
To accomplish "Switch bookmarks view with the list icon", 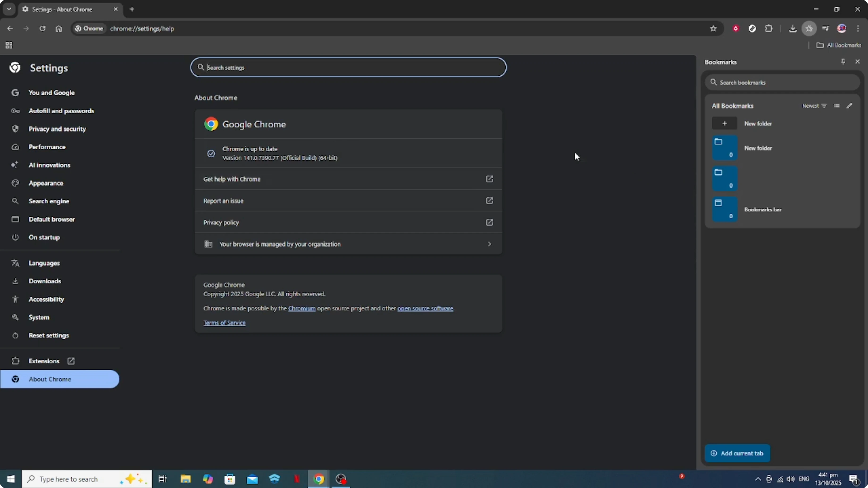I will pos(837,106).
